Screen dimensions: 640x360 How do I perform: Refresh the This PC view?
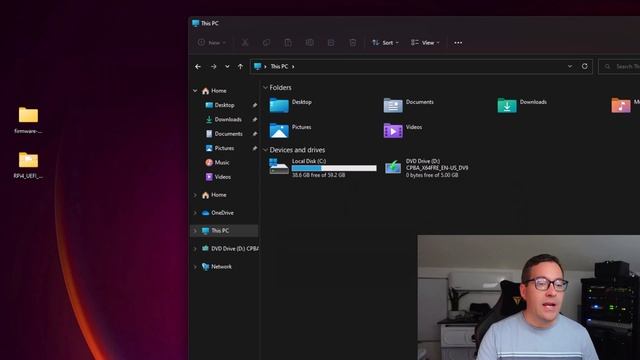pos(584,66)
